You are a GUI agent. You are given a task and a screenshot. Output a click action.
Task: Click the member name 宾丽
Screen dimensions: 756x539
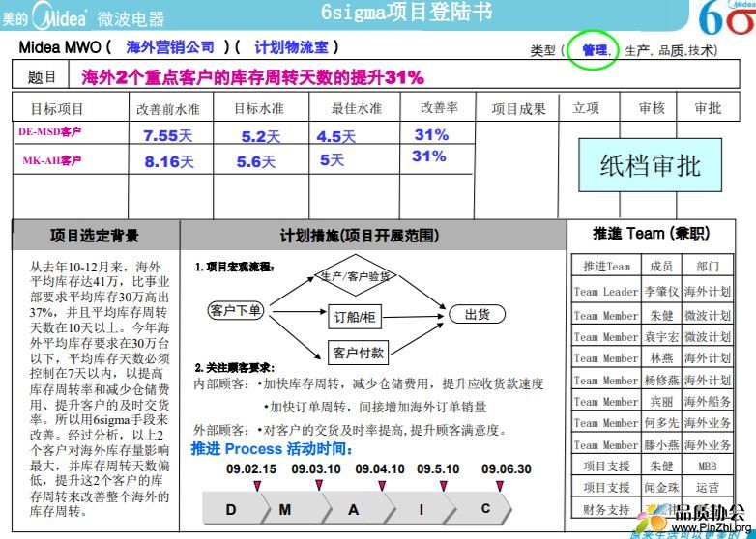pyautogui.click(x=661, y=401)
